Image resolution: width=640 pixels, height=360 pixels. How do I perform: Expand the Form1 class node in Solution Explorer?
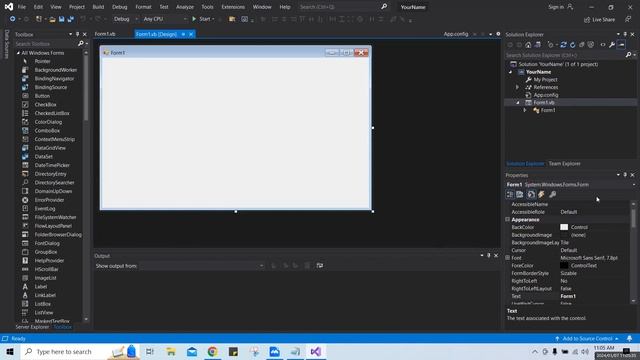coord(525,110)
